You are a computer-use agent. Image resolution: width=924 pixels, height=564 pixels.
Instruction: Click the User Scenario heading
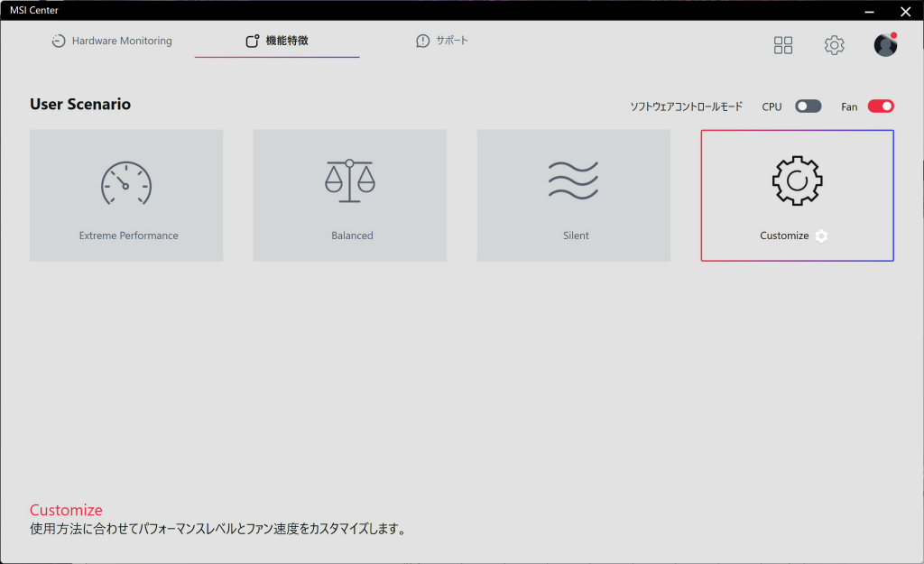[80, 104]
